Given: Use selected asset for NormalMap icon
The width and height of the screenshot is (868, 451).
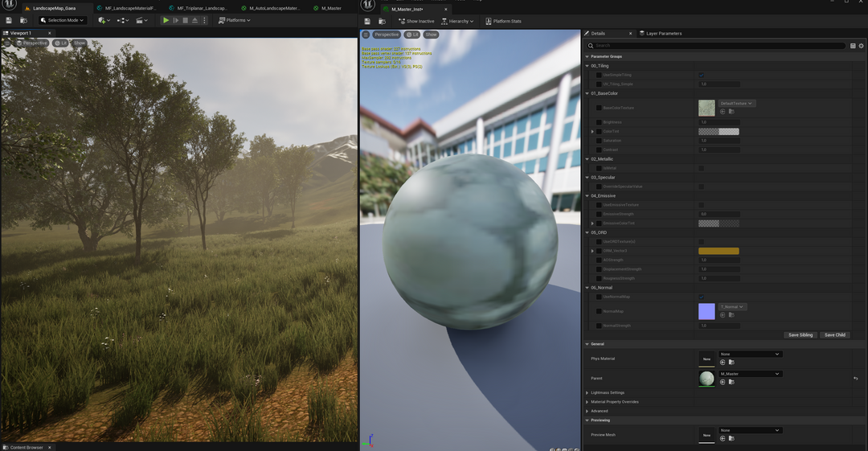Looking at the screenshot, I should 723,315.
